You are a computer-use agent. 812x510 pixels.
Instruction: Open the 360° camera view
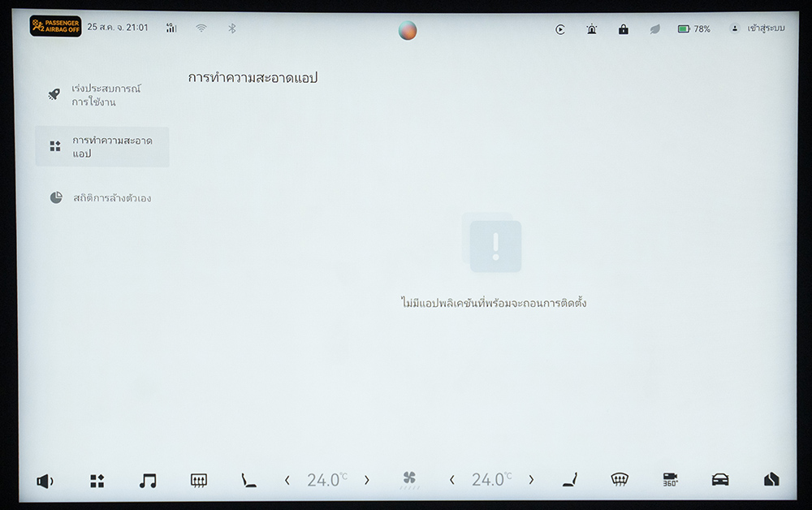tap(670, 480)
